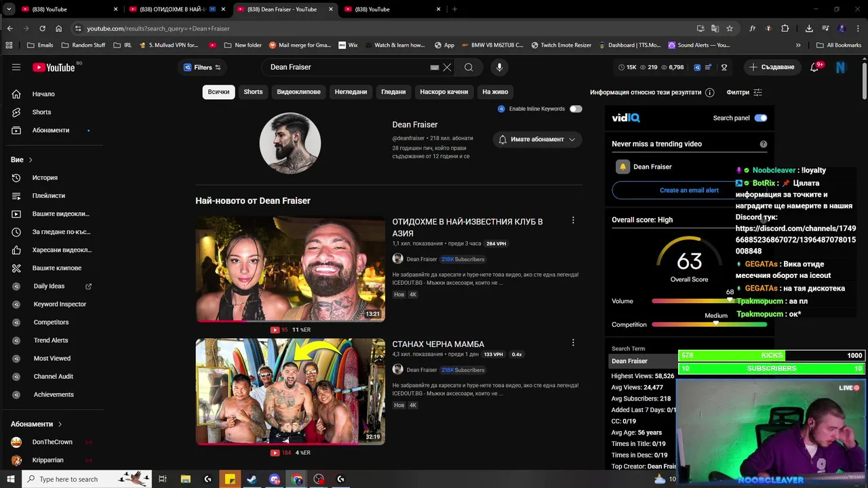The height and width of the screenshot is (488, 868).
Task: Open the Chrome extensions puzzle icon
Action: 785,28
